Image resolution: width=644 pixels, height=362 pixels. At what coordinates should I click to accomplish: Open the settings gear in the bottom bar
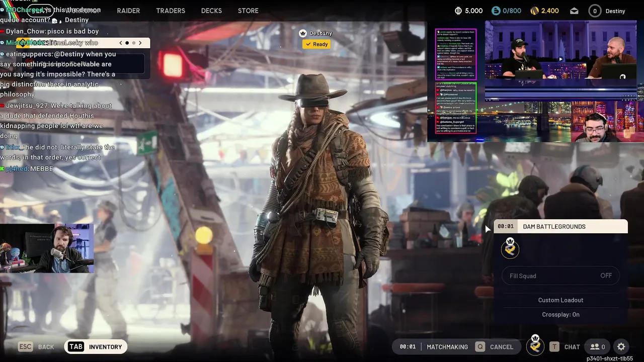[x=621, y=346]
